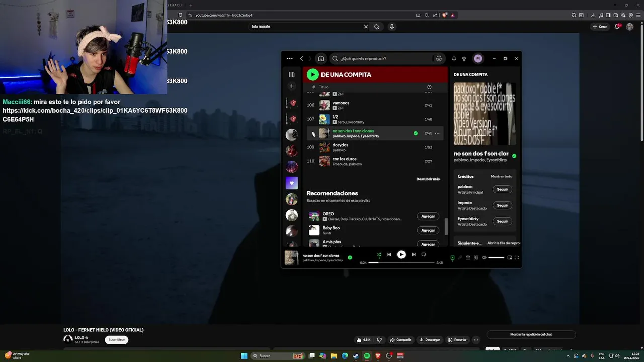Collapse Your Library sidebar icon

(291, 75)
